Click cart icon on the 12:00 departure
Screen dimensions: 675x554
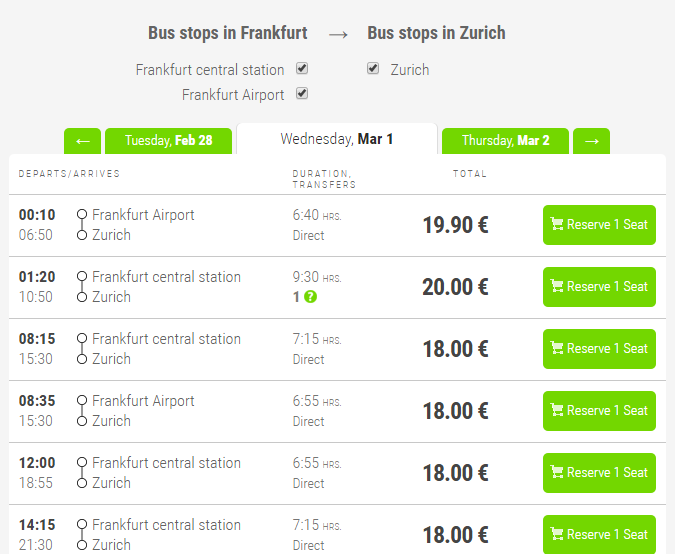point(557,473)
